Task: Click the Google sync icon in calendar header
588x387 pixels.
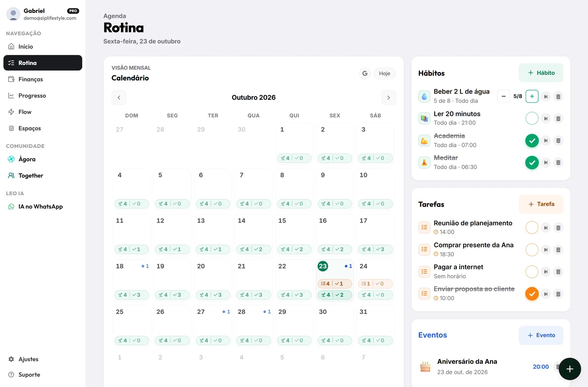Action: pyautogui.click(x=365, y=73)
